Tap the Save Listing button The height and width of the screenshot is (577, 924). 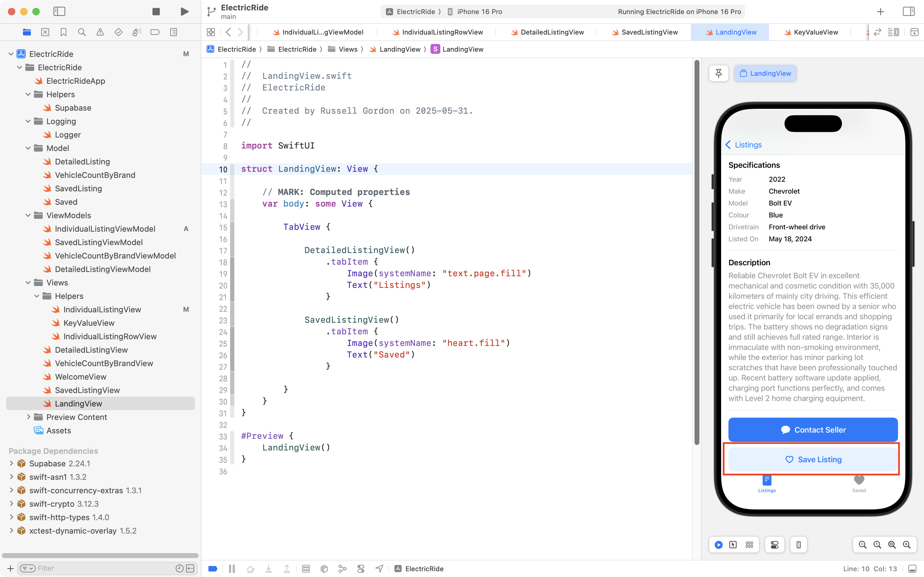[x=812, y=459]
